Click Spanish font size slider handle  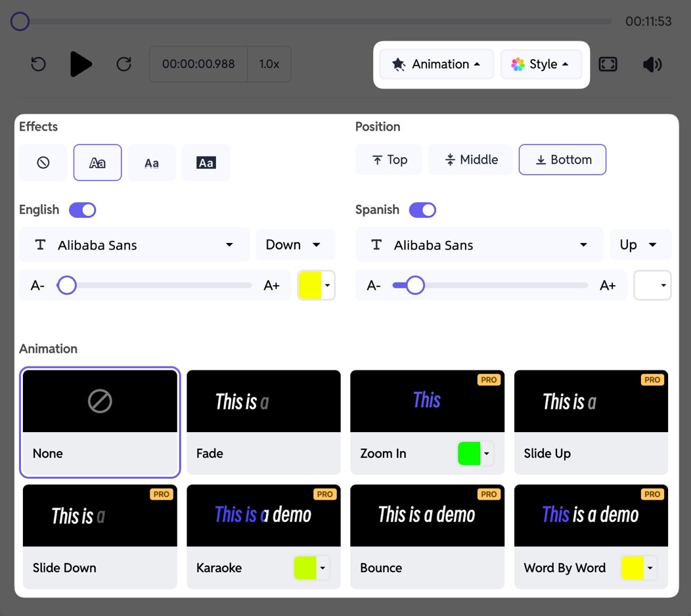point(415,286)
